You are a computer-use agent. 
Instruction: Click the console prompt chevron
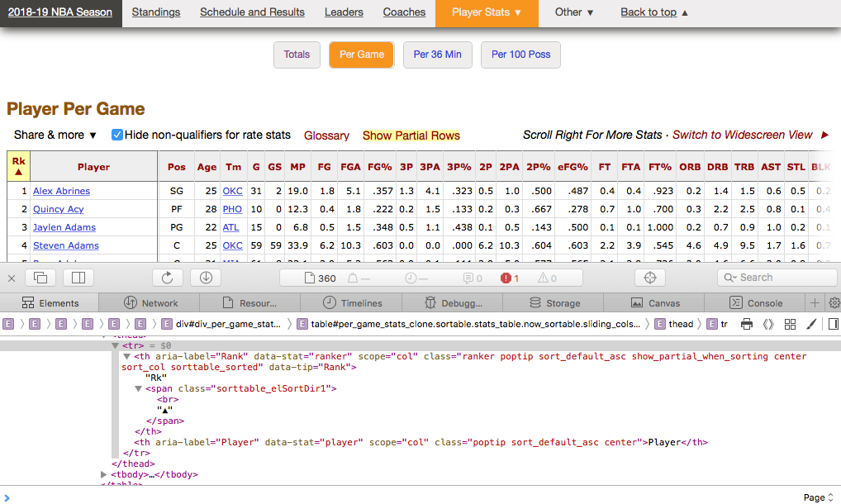point(7,497)
